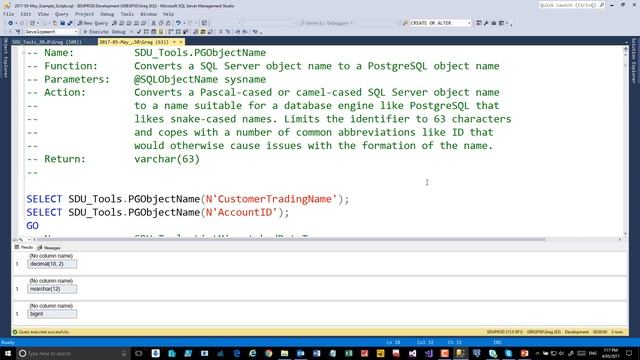Screen dimensions: 640x360
Task: Click the Open File icon
Action: coord(55,23)
